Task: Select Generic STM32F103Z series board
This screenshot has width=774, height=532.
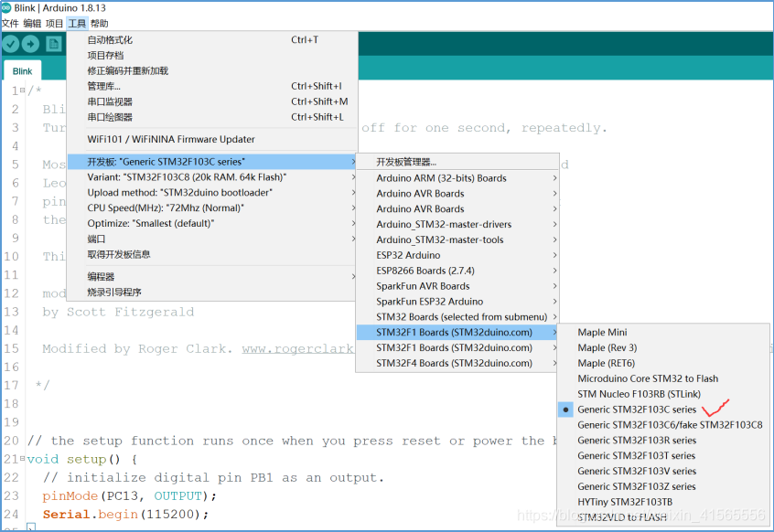Action: click(x=663, y=486)
